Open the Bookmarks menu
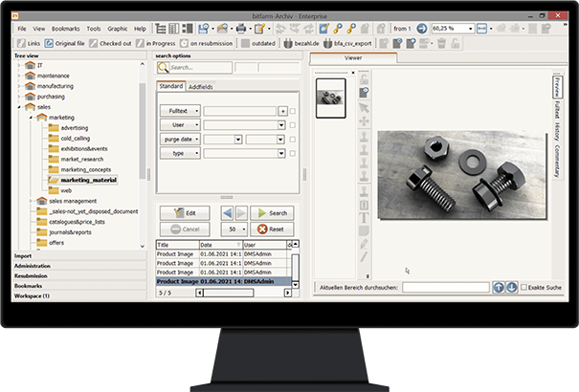This screenshot has height=392, width=579. 65,29
